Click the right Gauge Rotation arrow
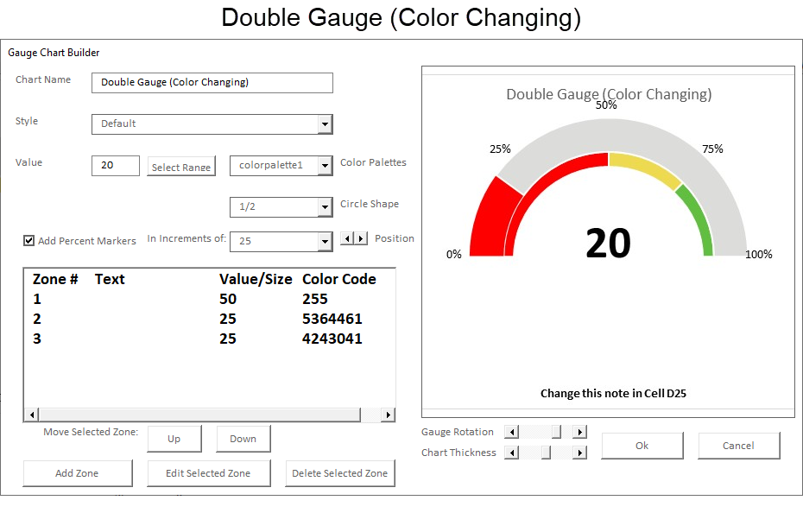The image size is (803, 532). [579, 432]
